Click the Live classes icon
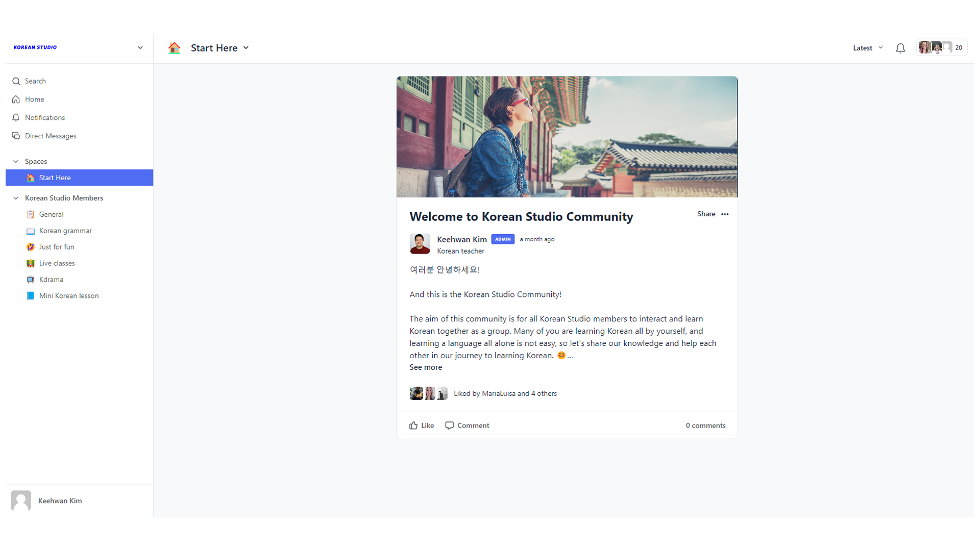 pyautogui.click(x=31, y=263)
